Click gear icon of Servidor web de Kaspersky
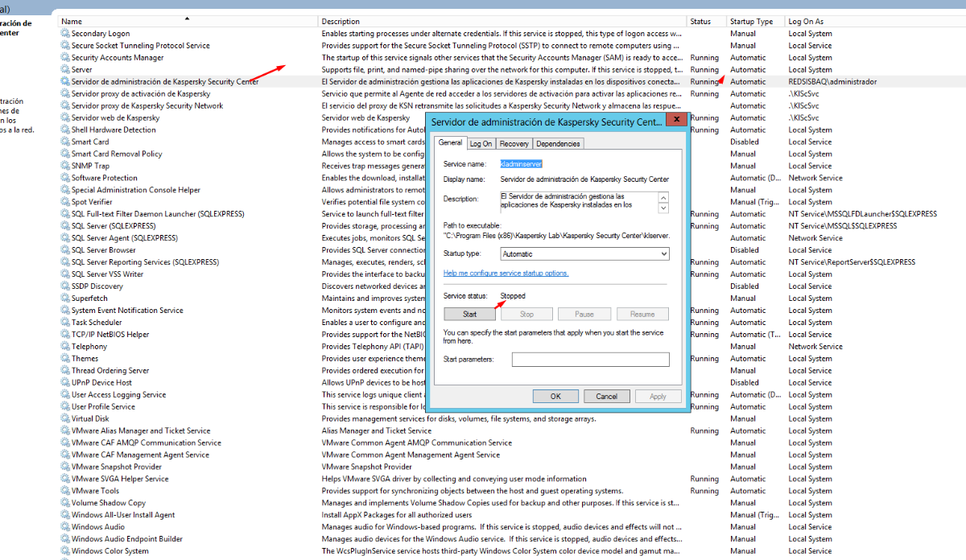Image resolution: width=966 pixels, height=560 pixels. coord(65,117)
